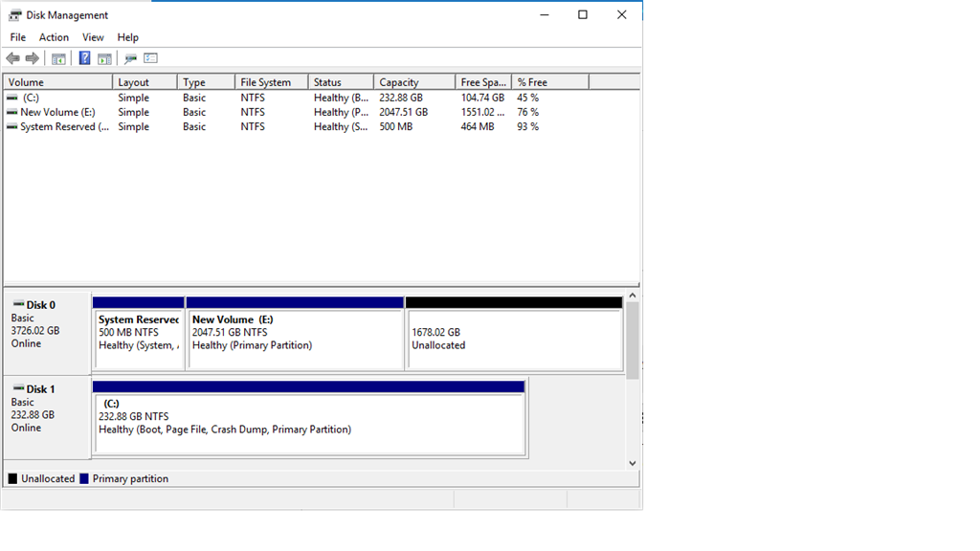The height and width of the screenshot is (551, 980).
Task: Click the 'Healthy (S...' status cell
Action: click(341, 126)
